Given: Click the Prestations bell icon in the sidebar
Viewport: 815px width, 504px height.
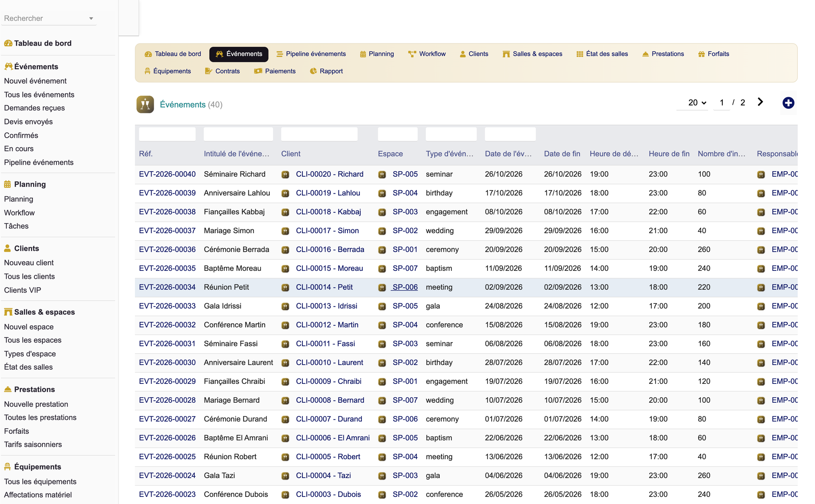Looking at the screenshot, I should click(8, 389).
